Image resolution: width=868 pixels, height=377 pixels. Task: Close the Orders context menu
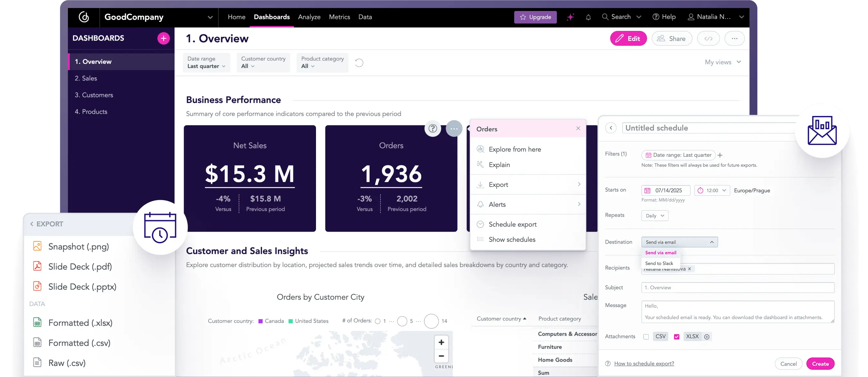point(578,128)
